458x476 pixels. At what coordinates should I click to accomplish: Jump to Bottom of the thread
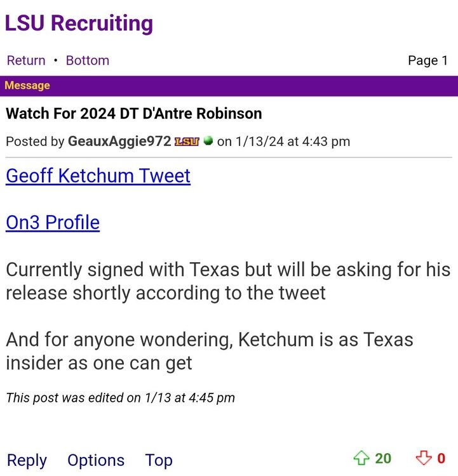coord(88,60)
